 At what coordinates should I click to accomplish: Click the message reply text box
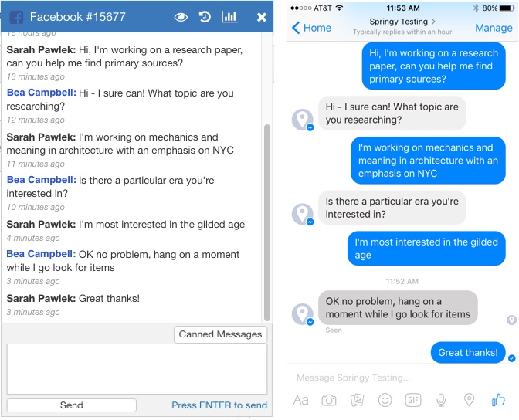[x=137, y=369]
